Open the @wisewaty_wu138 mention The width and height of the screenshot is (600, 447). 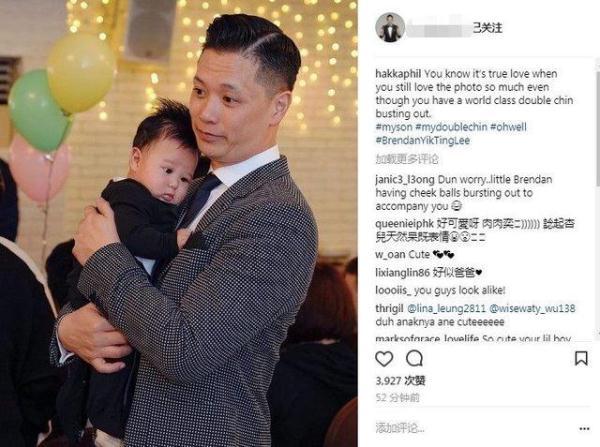coord(532,308)
